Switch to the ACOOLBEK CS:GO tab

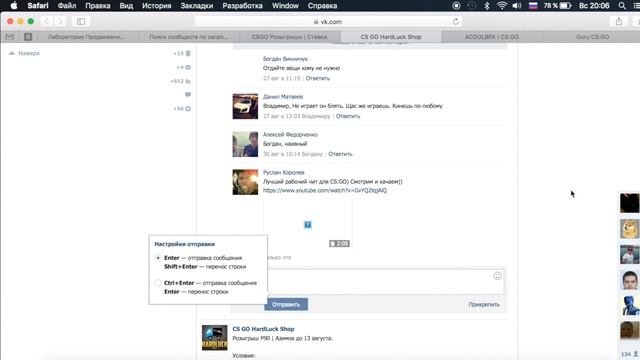coord(492,37)
